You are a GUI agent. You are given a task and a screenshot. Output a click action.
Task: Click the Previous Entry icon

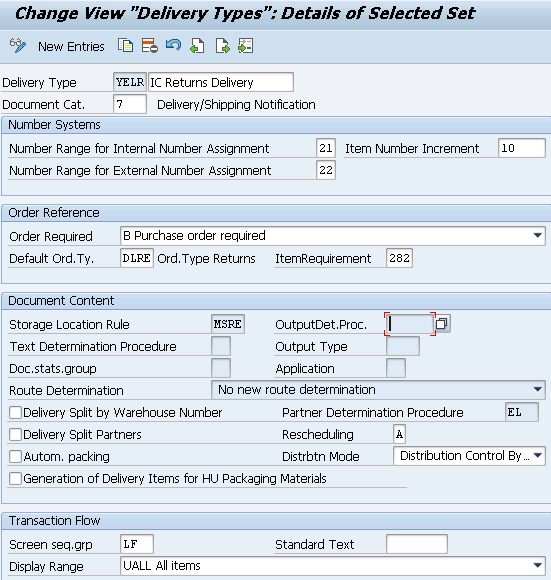click(197, 46)
